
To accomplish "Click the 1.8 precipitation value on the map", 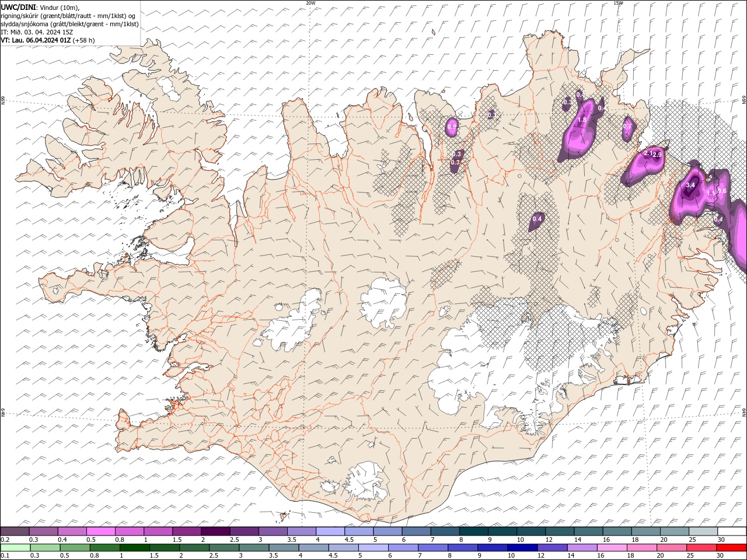I will pyautogui.click(x=582, y=120).
